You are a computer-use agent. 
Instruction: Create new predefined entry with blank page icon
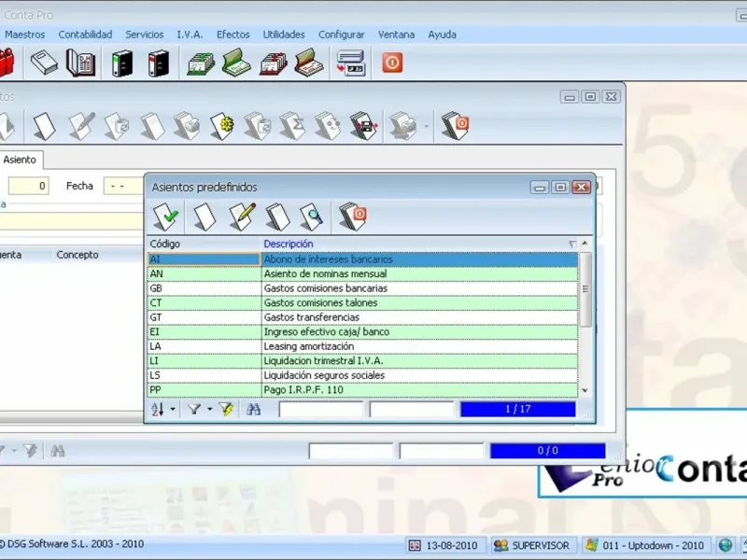[204, 217]
